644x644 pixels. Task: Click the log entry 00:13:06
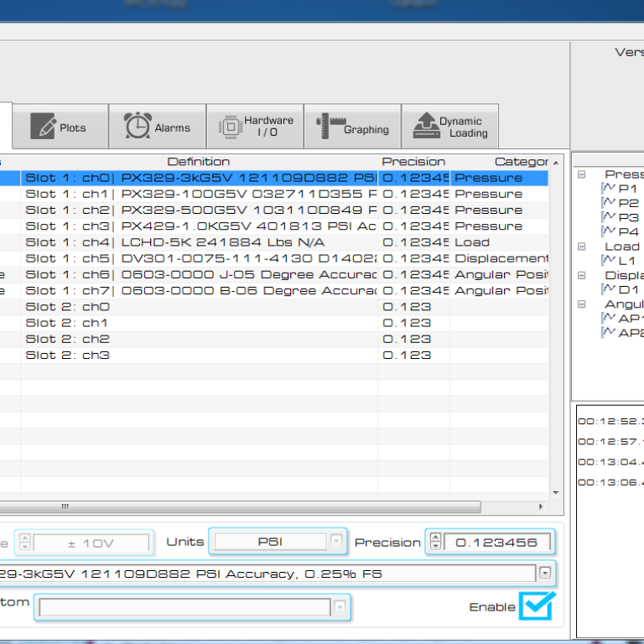point(610,483)
